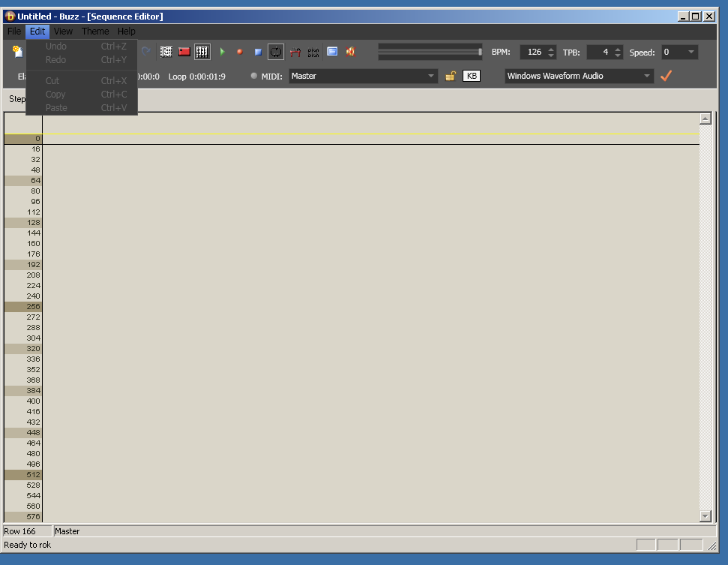
Task: Toggle the MIDI indicator circle
Action: point(253,76)
